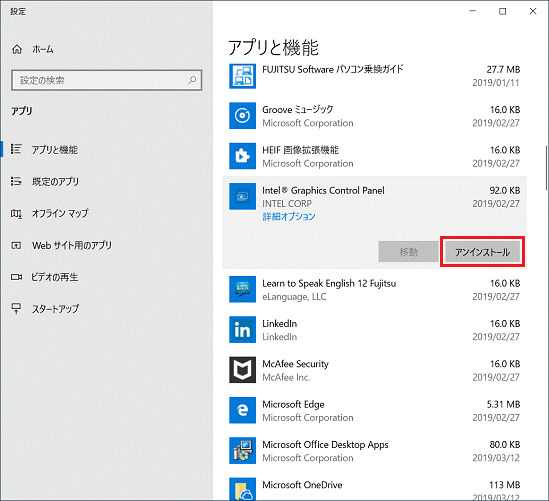Click the Microsoft Office Desktop Apps icon
Screen dimensions: 549x501
pos(242,451)
